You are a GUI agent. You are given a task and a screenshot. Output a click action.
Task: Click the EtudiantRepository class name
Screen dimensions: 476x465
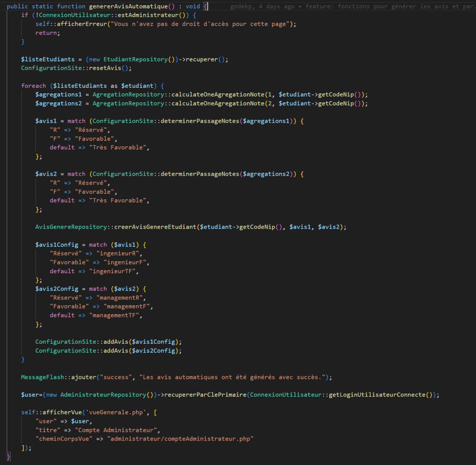(135, 59)
